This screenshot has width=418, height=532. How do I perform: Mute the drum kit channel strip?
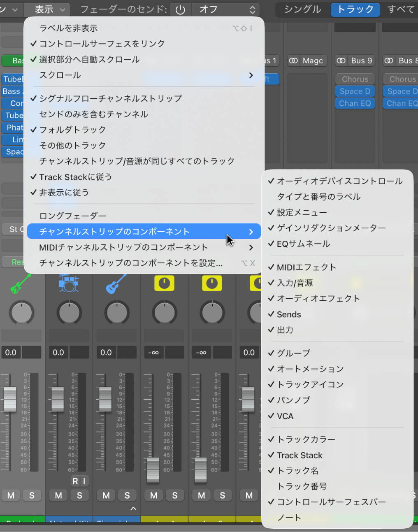pyautogui.click(x=58, y=495)
